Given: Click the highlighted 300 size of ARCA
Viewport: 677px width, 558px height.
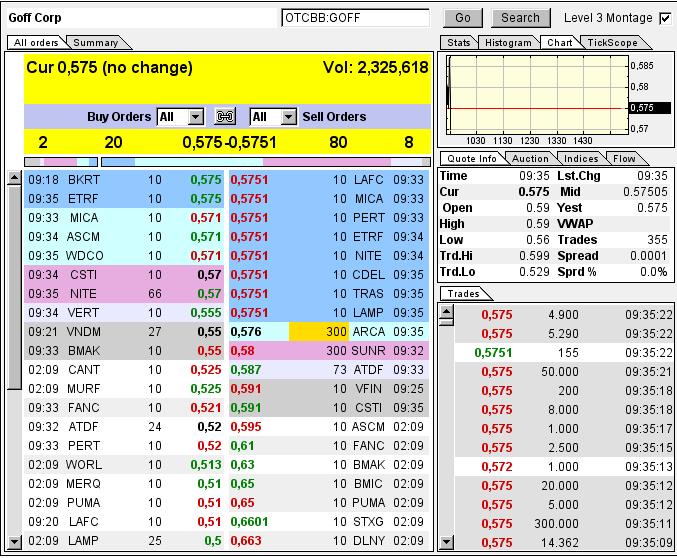Looking at the screenshot, I should 319,332.
